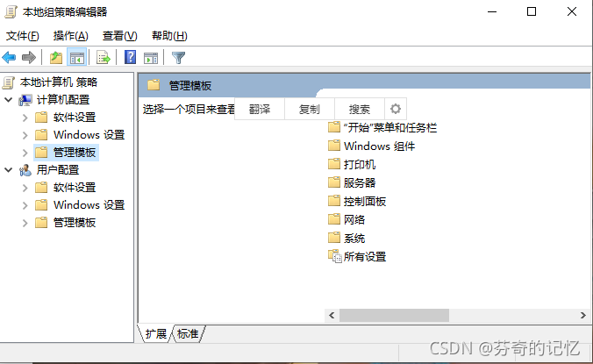Collapse the 计算机配置 tree node
This screenshot has height=364, width=593.
coord(8,100)
